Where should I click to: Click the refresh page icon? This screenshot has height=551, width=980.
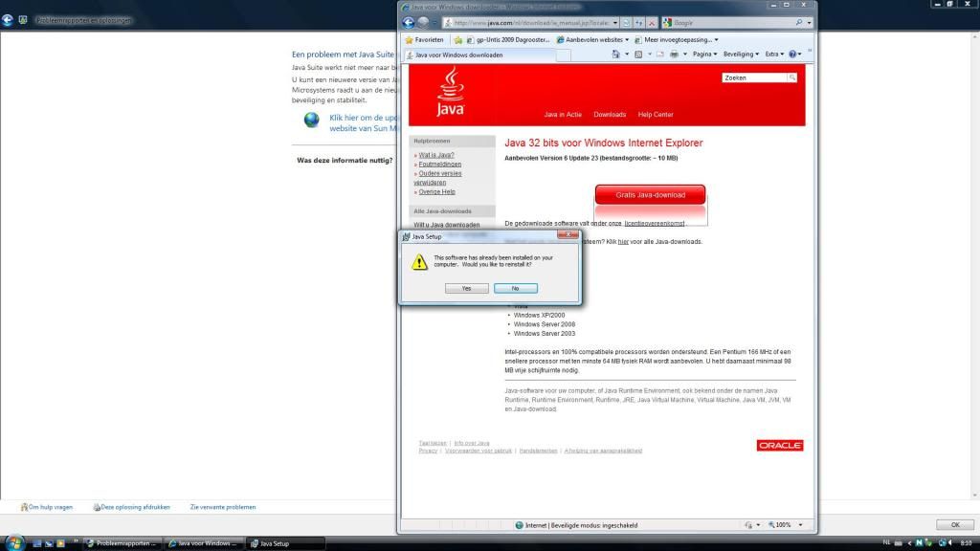[x=638, y=23]
